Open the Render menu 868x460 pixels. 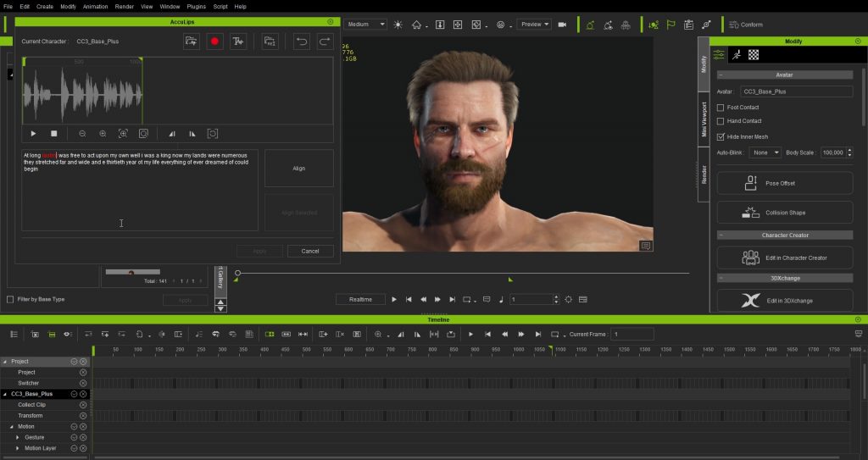(x=124, y=7)
